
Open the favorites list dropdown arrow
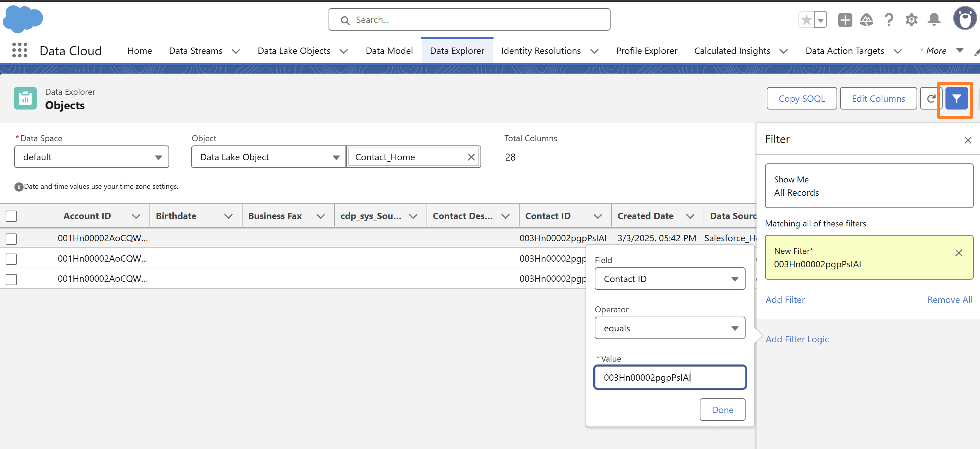(821, 20)
